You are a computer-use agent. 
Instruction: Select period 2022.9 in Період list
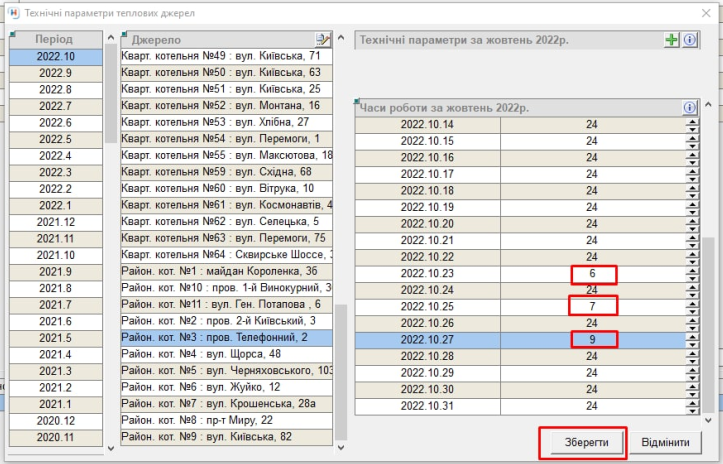pyautogui.click(x=55, y=74)
